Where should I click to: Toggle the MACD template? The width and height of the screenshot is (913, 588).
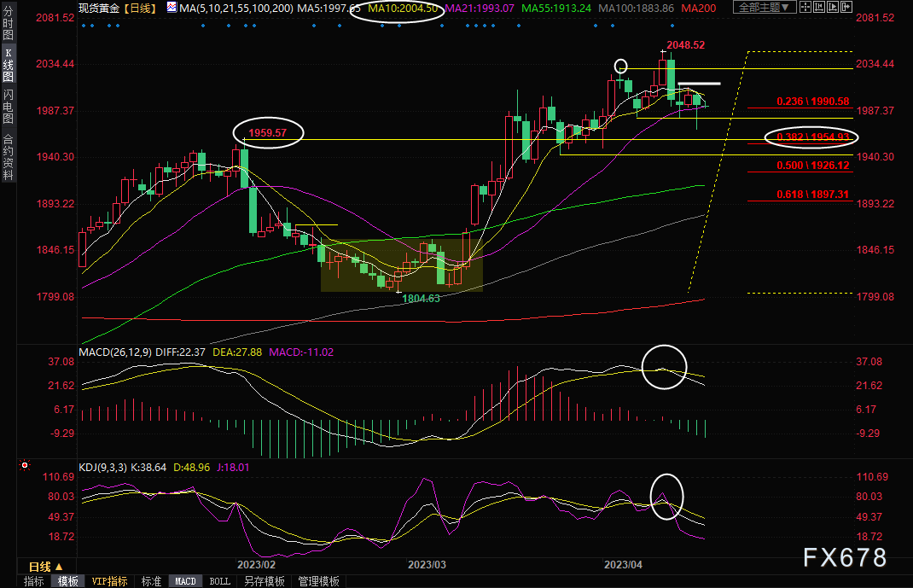tap(185, 581)
